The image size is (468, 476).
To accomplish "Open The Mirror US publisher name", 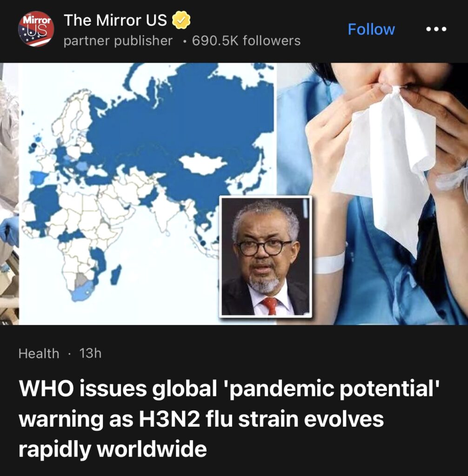I will (x=115, y=20).
